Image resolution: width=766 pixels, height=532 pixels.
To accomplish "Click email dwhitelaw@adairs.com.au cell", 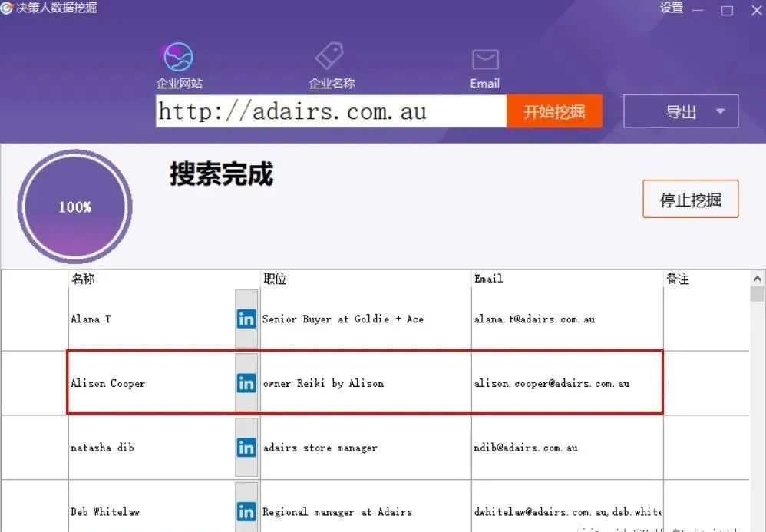I will [x=567, y=511].
